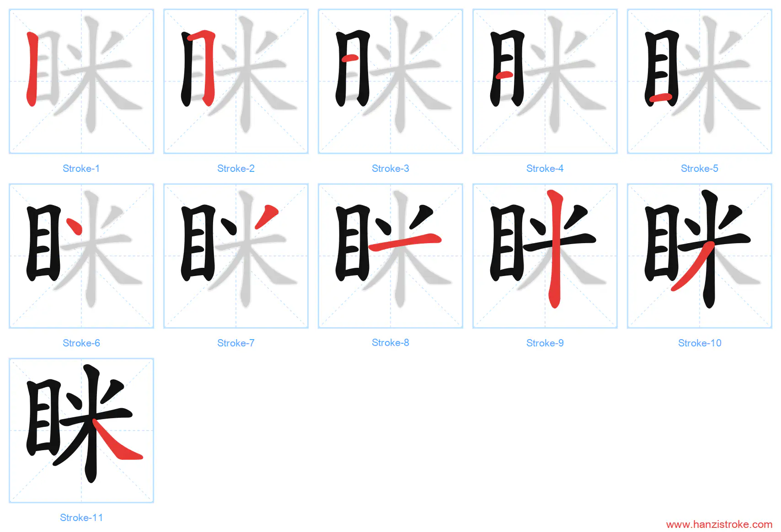
Task: Click the Stroke-9 caption label
Action: 545,343
